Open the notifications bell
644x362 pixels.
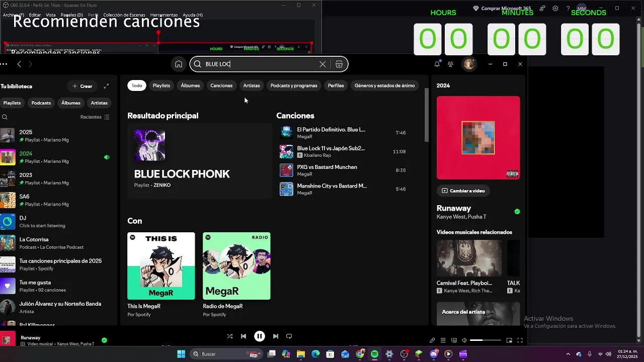click(x=437, y=64)
